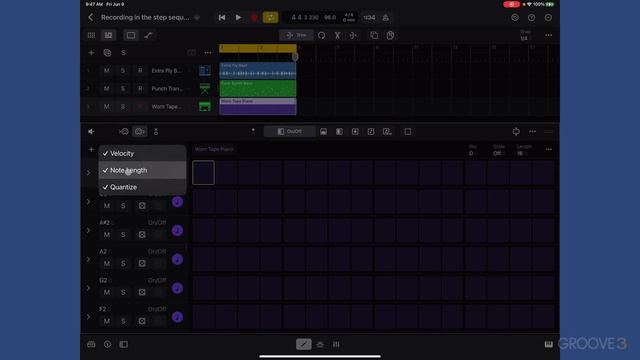Add a new track with plus button
Screen dimensions: 640x360
point(91,53)
